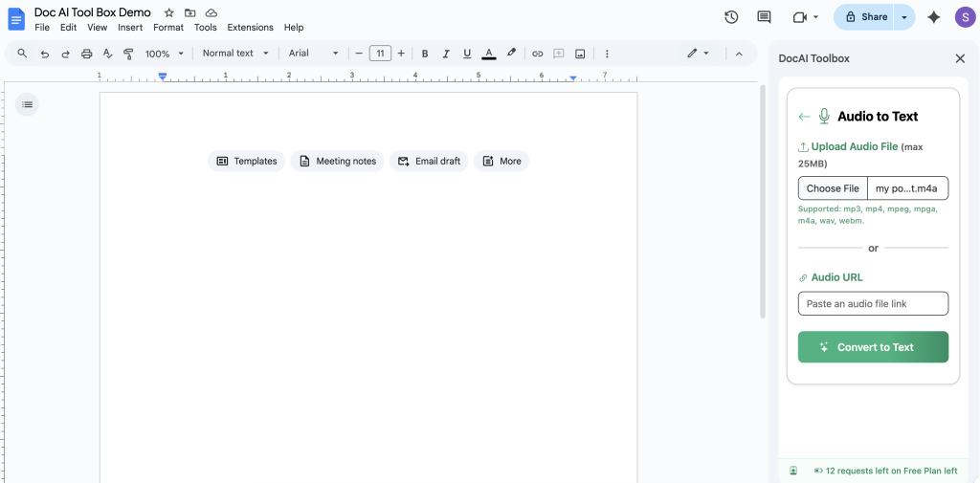Star the Doc AI Tool Box Demo document
Viewport: 980px width, 483px height.
point(168,12)
